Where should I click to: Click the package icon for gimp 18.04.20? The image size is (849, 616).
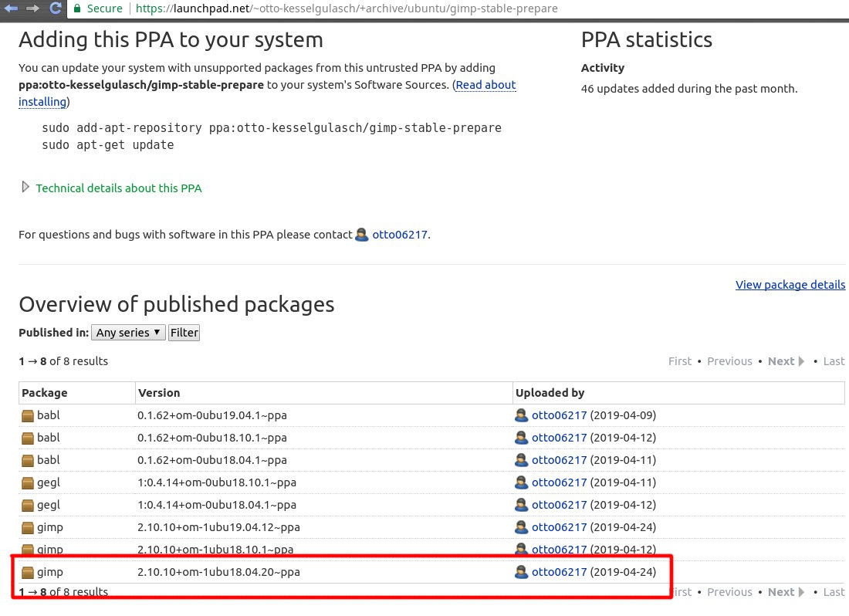tap(29, 573)
